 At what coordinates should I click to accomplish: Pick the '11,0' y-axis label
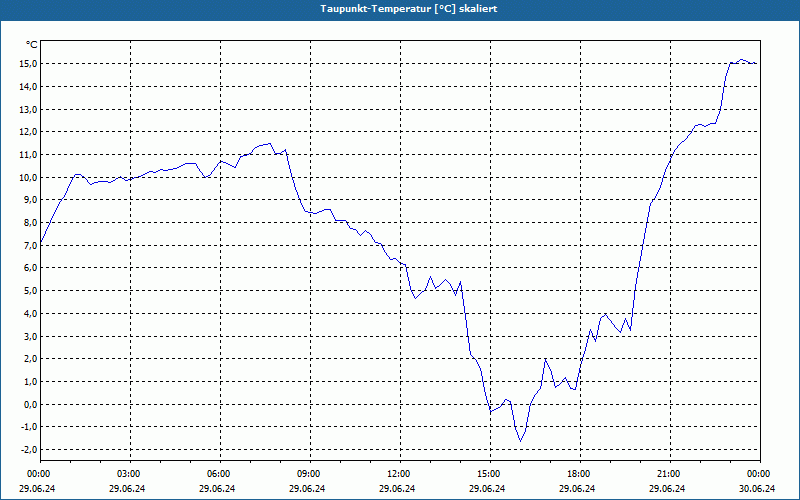pos(28,155)
